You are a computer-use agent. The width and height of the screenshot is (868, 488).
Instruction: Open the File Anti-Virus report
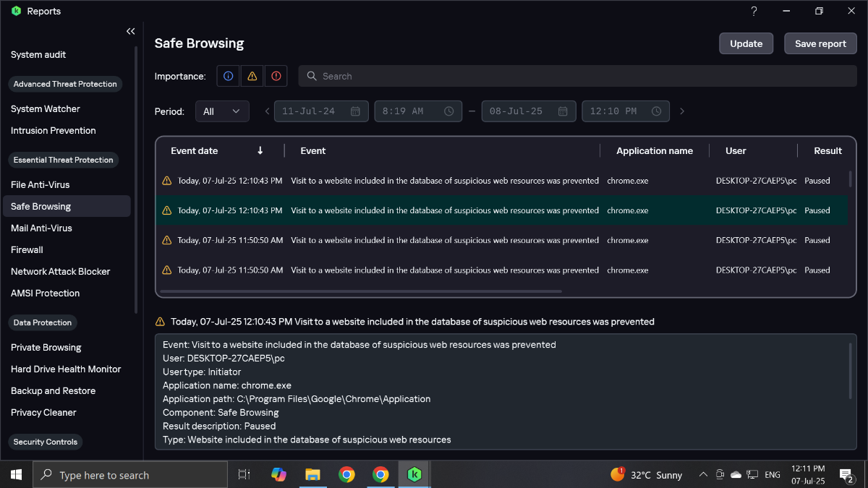41,184
